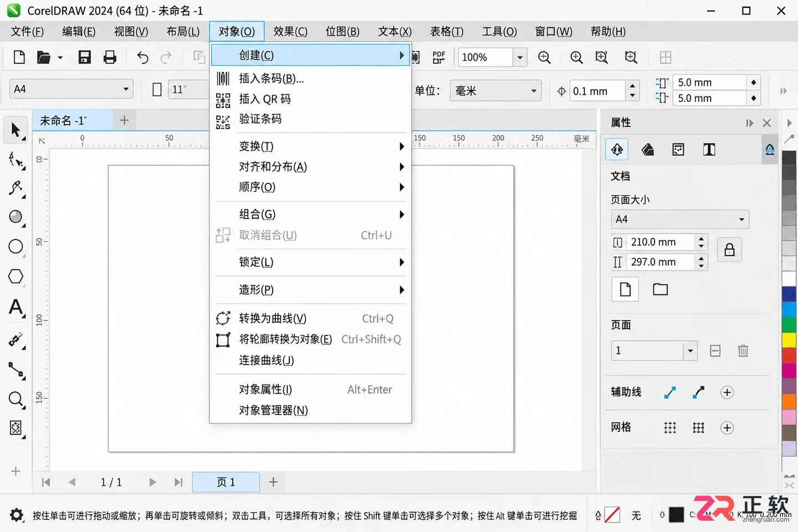Pick the yellow swatch in the color palette

click(789, 340)
